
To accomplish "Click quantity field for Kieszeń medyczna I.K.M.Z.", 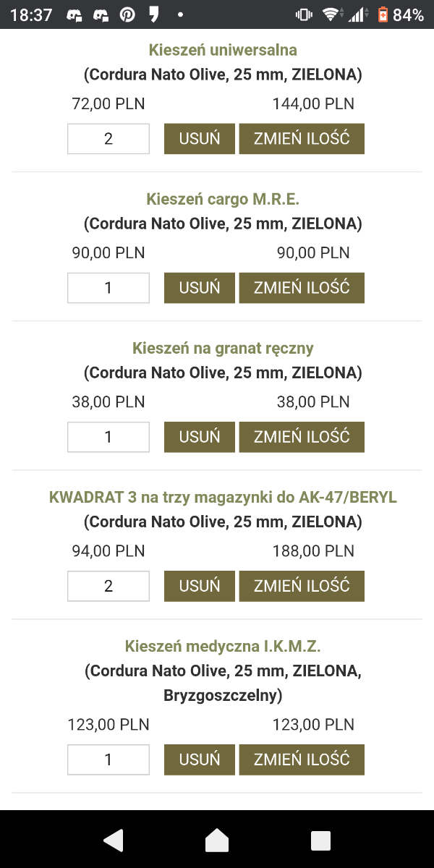I will pyautogui.click(x=109, y=759).
